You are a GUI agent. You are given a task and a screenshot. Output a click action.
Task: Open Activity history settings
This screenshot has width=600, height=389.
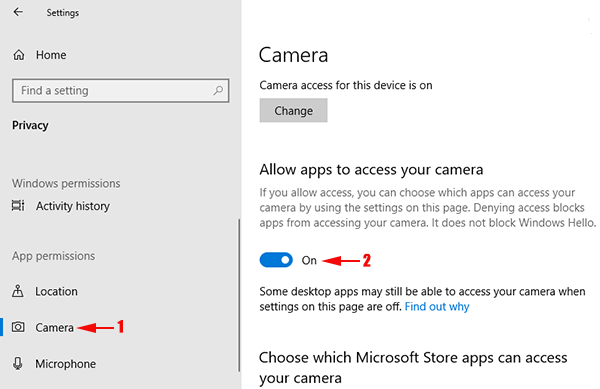point(73,206)
